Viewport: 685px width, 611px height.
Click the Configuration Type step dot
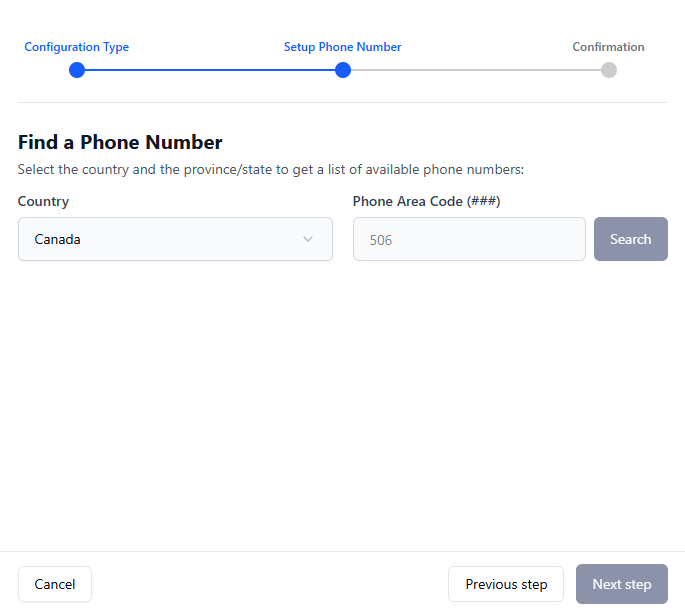(x=77, y=70)
